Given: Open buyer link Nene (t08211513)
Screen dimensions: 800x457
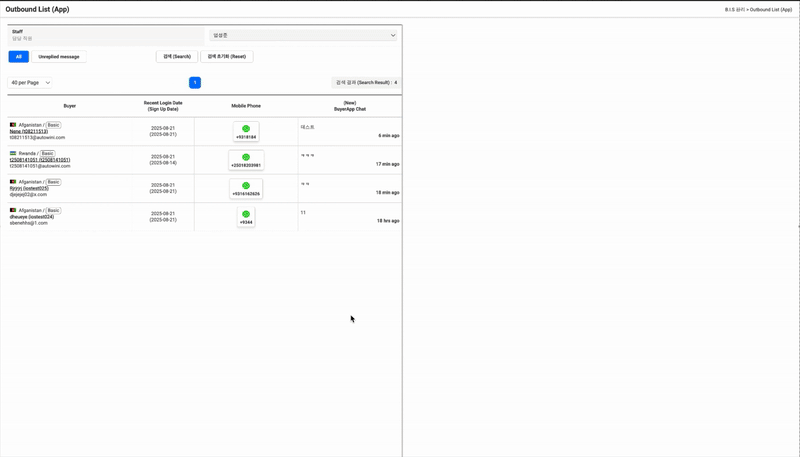Looking at the screenshot, I should click(x=29, y=131).
